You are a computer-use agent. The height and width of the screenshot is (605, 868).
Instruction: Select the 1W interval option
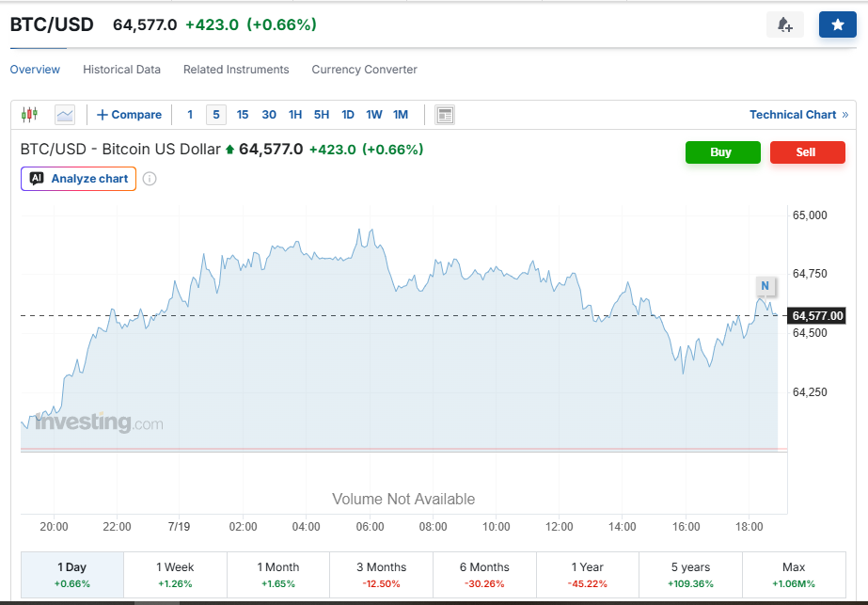pyautogui.click(x=373, y=115)
